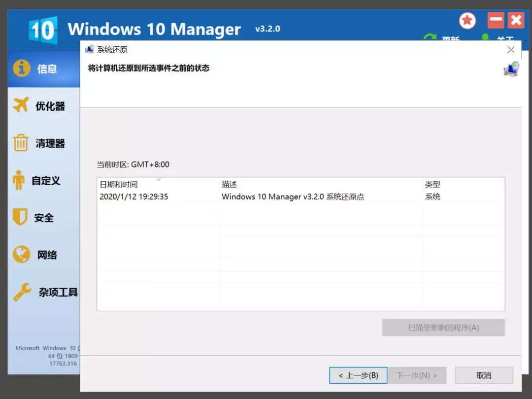Go back with 上一步(B) button
Image resolution: width=532 pixels, height=399 pixels.
coord(358,375)
